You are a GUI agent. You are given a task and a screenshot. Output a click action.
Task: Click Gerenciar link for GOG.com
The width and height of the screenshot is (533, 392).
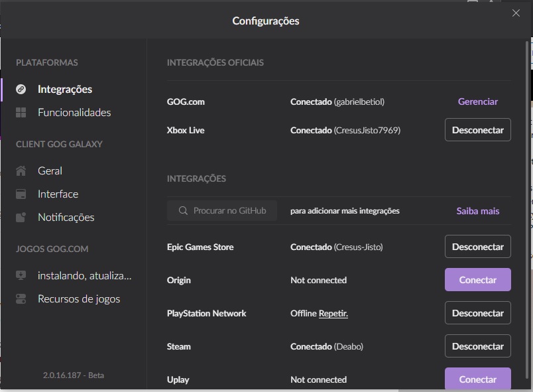tap(477, 101)
